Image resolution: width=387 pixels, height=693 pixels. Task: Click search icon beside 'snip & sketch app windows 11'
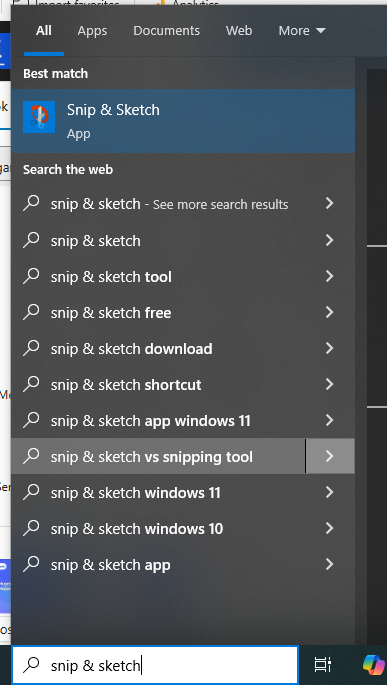point(31,420)
